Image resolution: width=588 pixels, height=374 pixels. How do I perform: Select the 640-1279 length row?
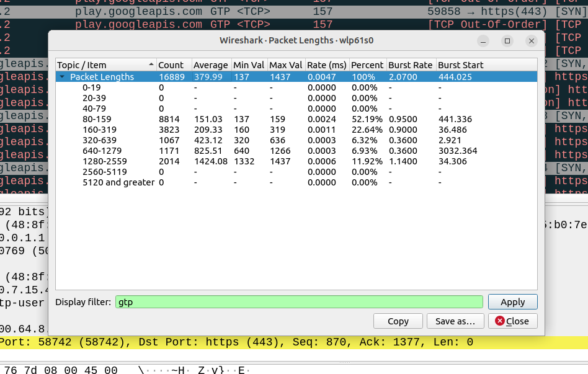(x=296, y=151)
